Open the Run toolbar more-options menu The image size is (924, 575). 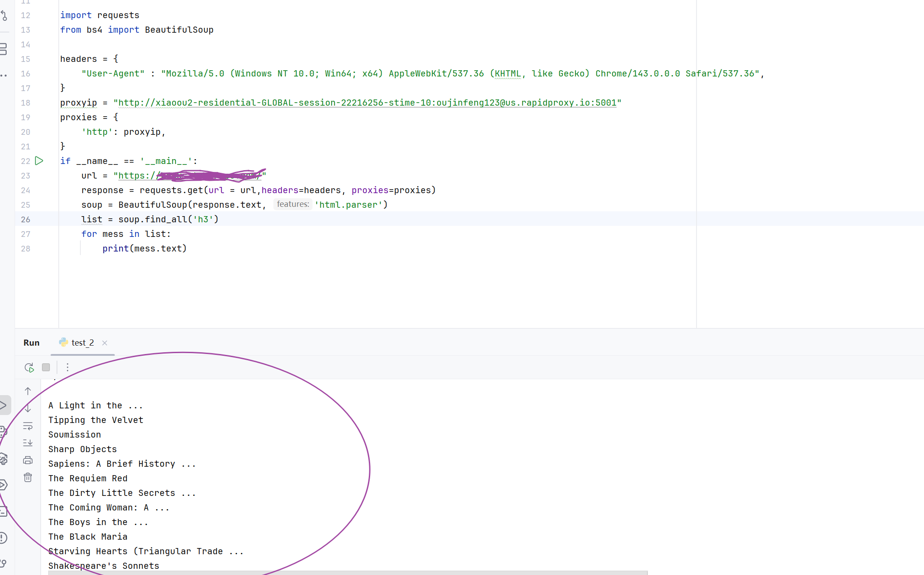pos(67,367)
